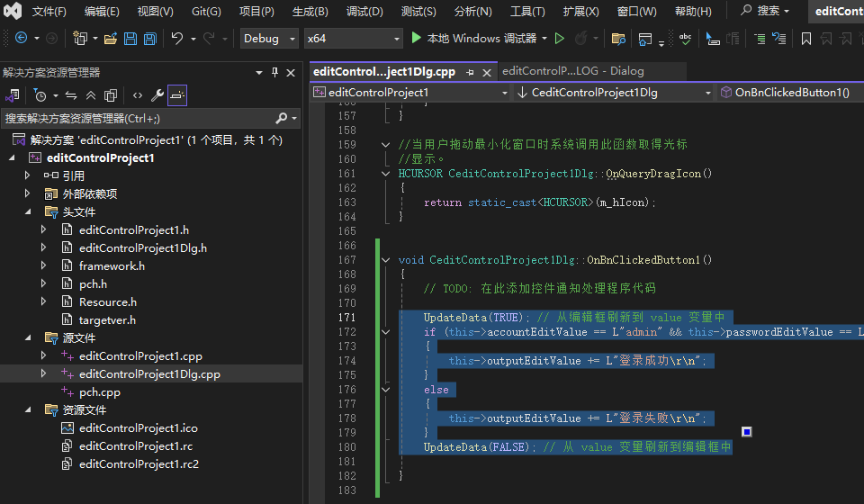
Task: Click the Open File folder icon
Action: point(110,39)
